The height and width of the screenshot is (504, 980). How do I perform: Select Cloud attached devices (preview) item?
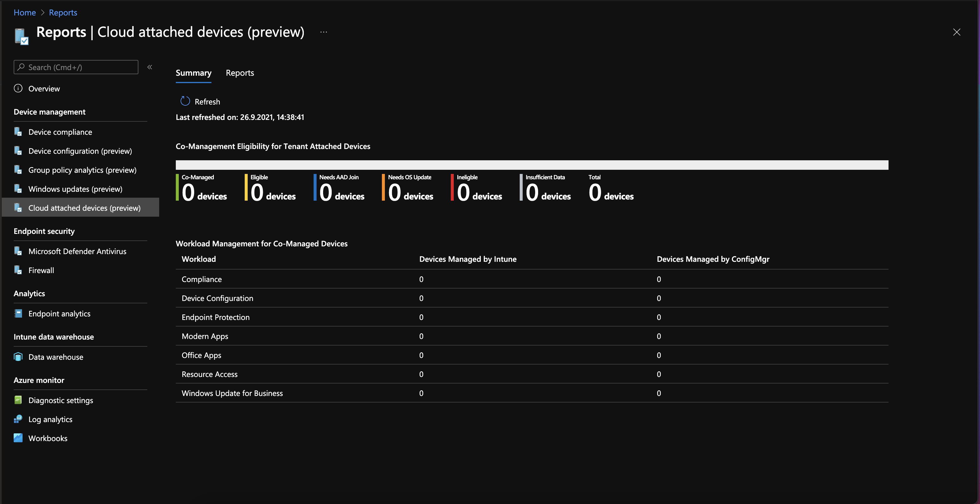click(x=80, y=207)
